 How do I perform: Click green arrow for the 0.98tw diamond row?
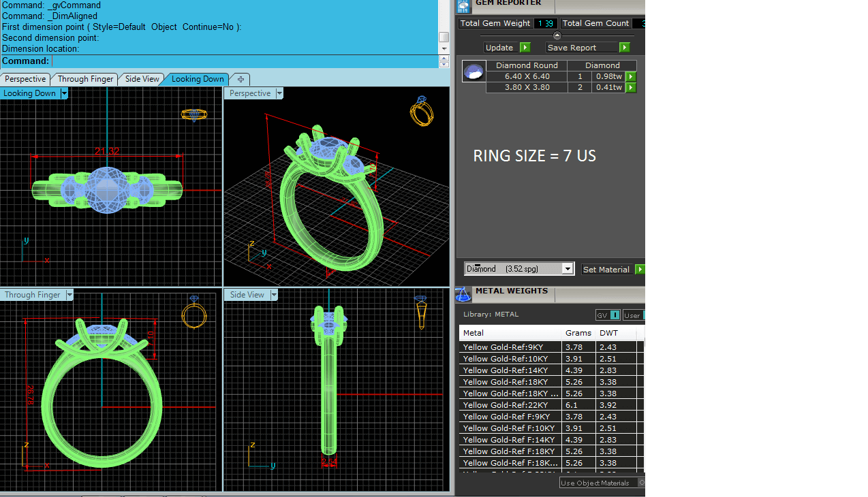pyautogui.click(x=631, y=77)
